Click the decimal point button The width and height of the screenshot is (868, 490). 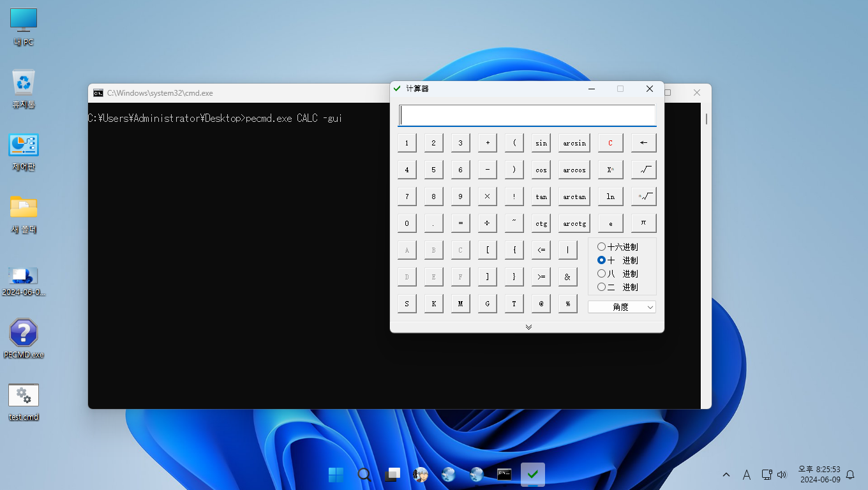[x=433, y=223]
